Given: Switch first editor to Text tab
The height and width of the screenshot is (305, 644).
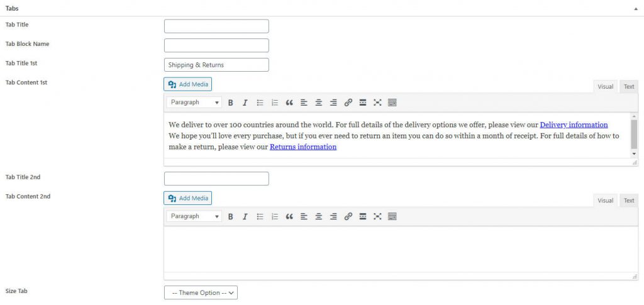Looking at the screenshot, I should (x=629, y=87).
